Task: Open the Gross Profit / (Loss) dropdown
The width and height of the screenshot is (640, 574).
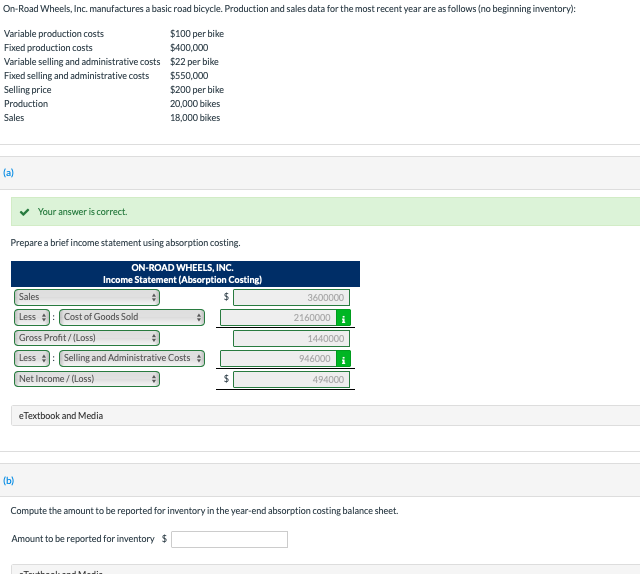Action: [x=87, y=338]
